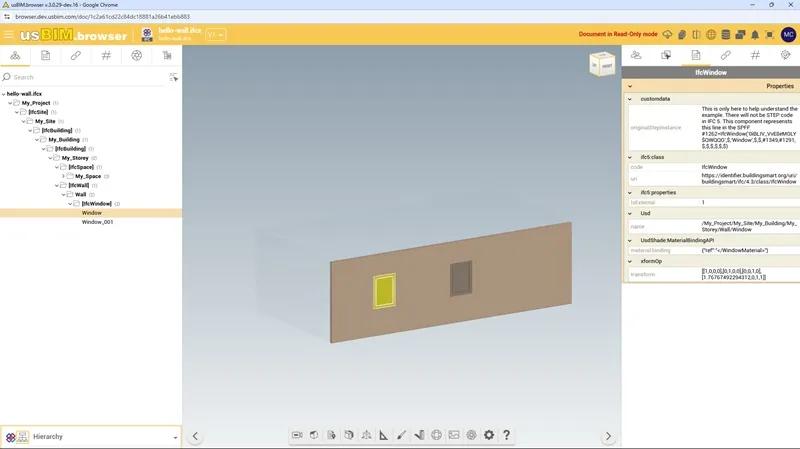The image size is (800, 449).
Task: Open the notifications bell
Action: pos(755,35)
